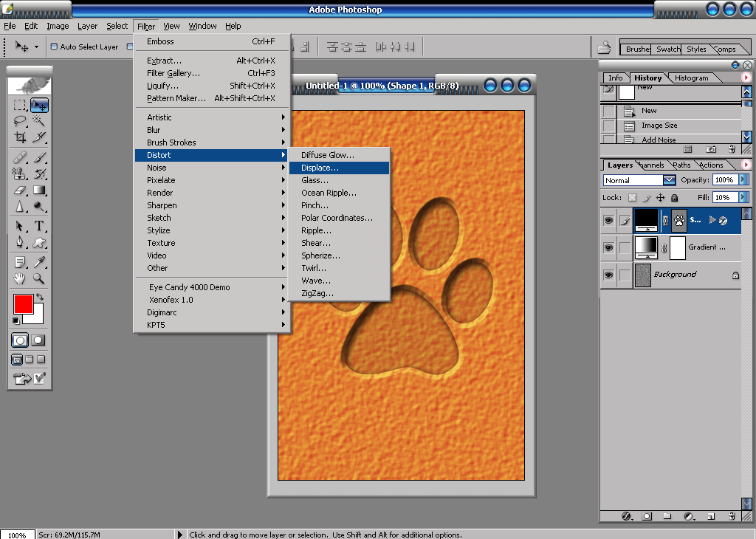This screenshot has width=756, height=539.
Task: Select the Slice tool
Action: coord(38,137)
